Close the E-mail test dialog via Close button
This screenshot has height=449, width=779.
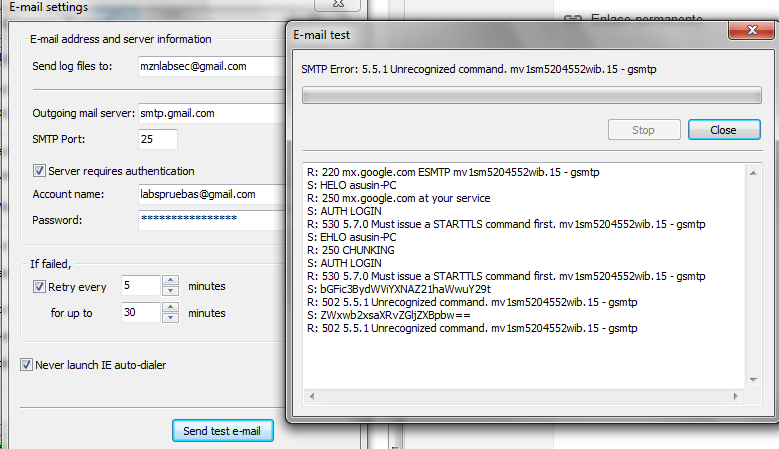[724, 130]
